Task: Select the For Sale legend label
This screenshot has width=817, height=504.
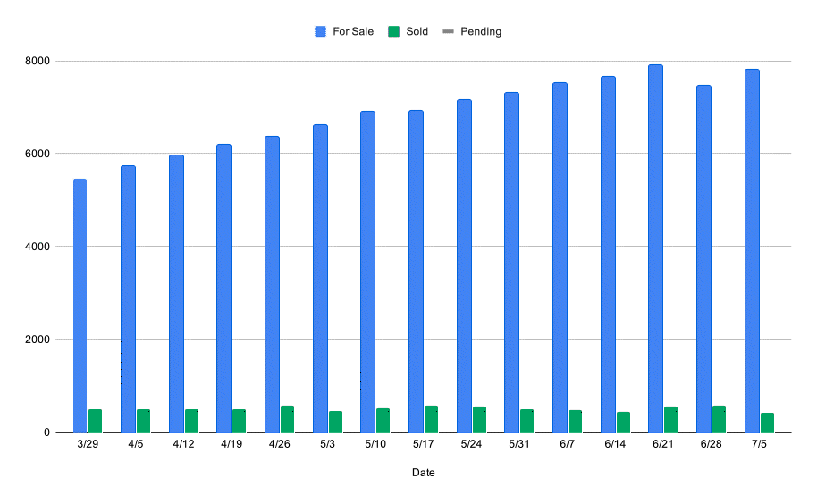Action: [353, 32]
